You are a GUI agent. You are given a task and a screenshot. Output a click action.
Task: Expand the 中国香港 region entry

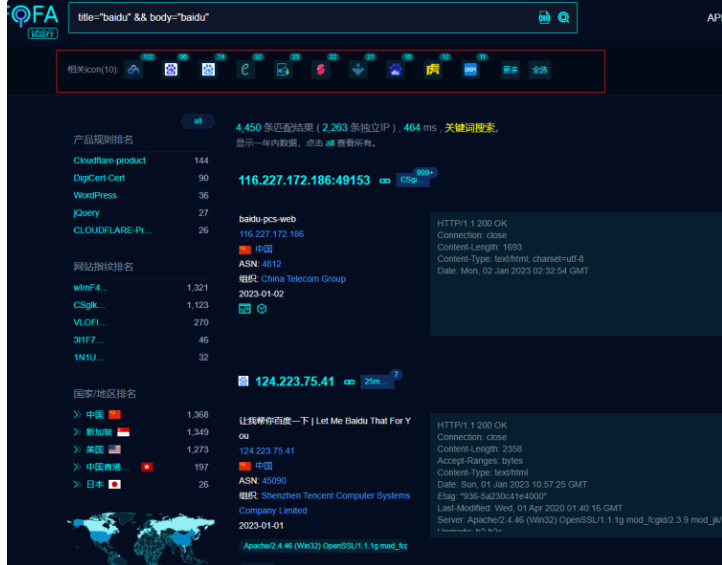click(77, 467)
